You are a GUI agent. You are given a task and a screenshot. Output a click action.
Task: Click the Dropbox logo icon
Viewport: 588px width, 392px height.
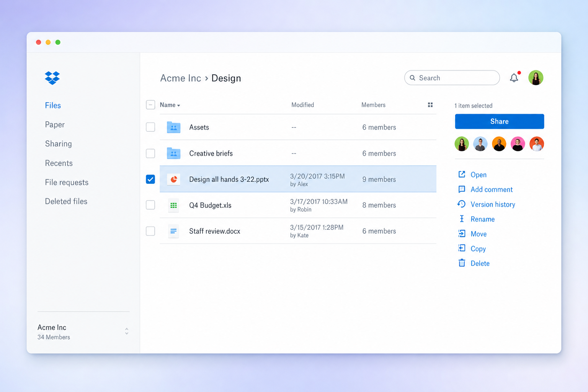[x=52, y=78]
